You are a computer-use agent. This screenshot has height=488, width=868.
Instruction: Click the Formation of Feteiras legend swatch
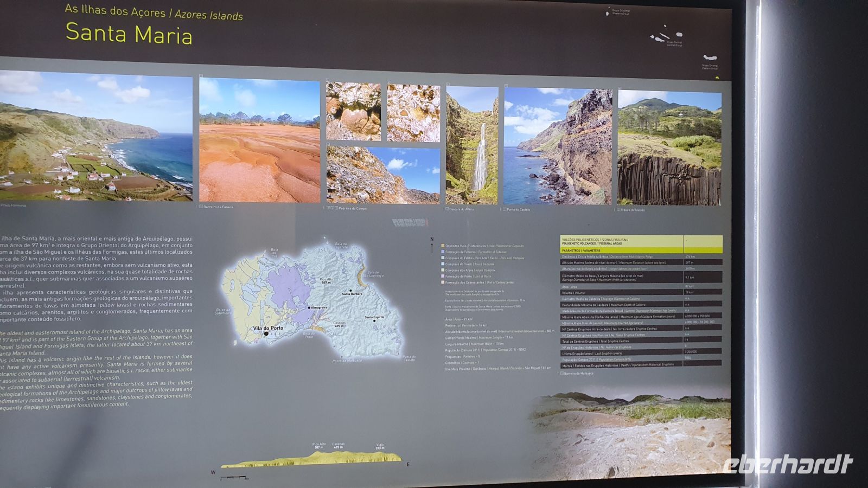click(x=443, y=252)
